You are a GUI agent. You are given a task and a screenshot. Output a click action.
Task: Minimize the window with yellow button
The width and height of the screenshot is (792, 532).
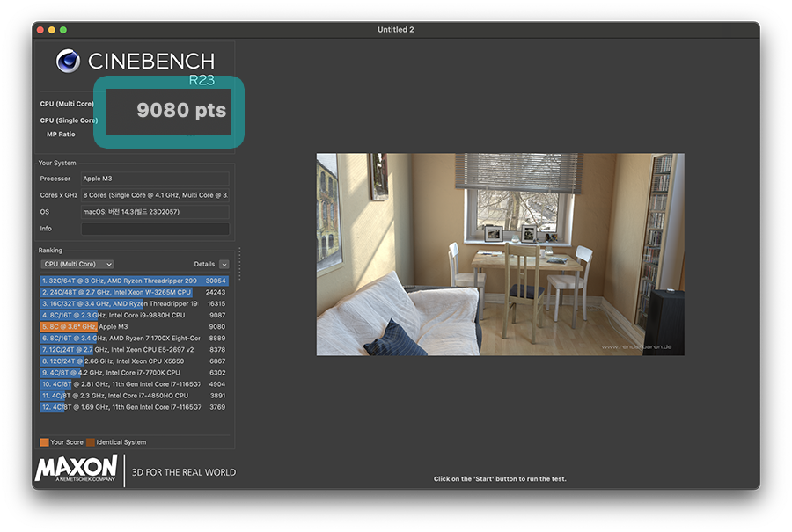click(x=52, y=30)
